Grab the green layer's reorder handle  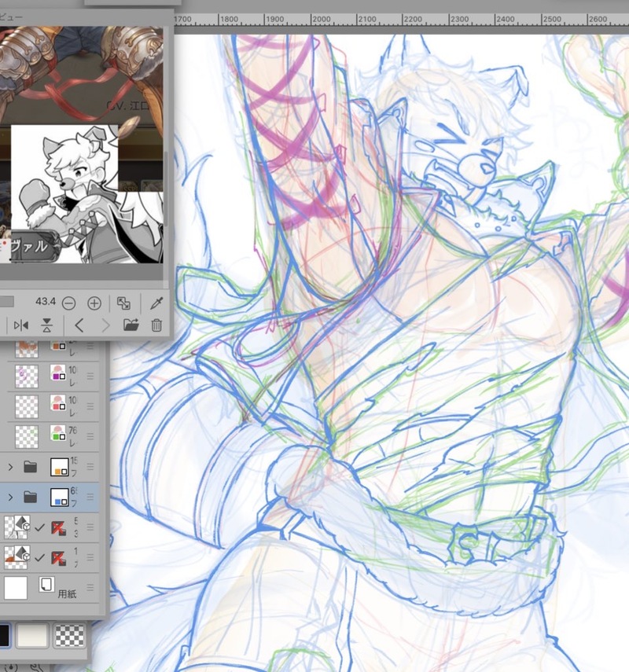90,436
